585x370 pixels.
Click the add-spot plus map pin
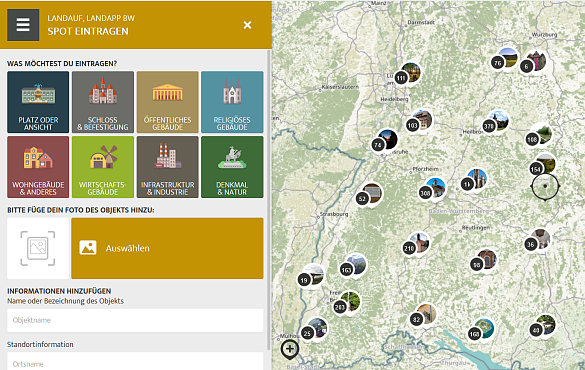290,350
